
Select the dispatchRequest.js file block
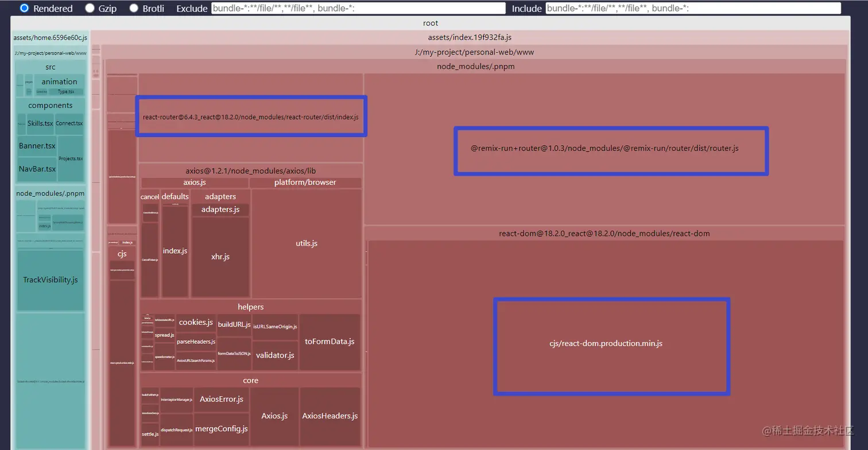(x=176, y=430)
